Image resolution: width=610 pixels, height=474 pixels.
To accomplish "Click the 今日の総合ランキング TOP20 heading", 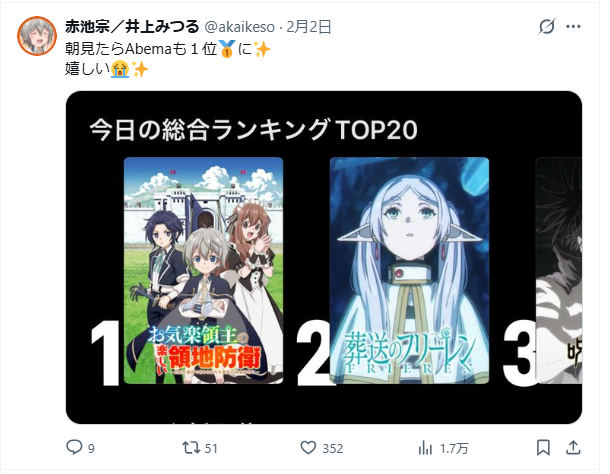I will (x=253, y=130).
